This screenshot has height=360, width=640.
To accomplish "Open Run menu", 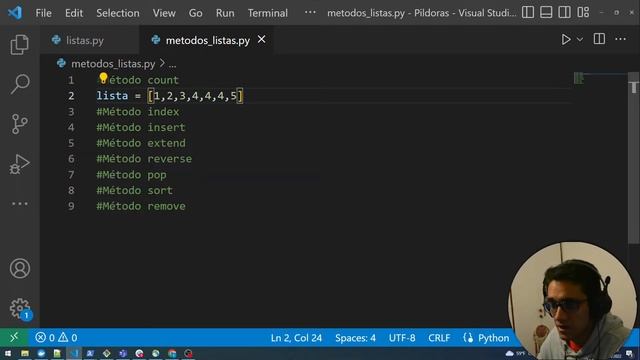I will 225,13.
